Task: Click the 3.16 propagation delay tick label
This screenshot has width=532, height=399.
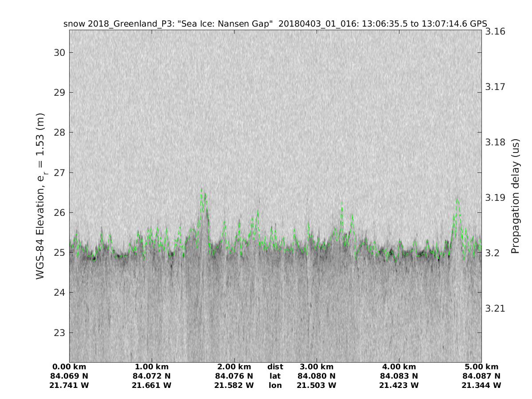Action: [495, 31]
